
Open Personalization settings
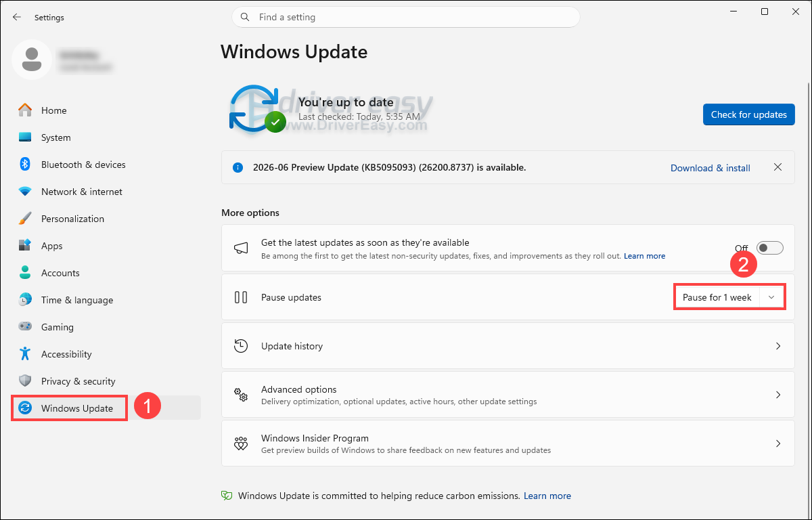(x=106, y=219)
